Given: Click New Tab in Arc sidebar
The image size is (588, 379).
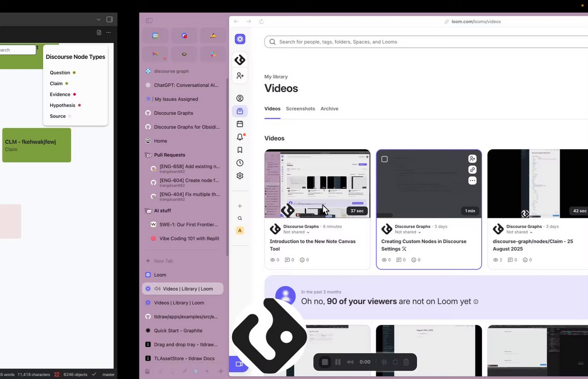Looking at the screenshot, I should [183, 261].
